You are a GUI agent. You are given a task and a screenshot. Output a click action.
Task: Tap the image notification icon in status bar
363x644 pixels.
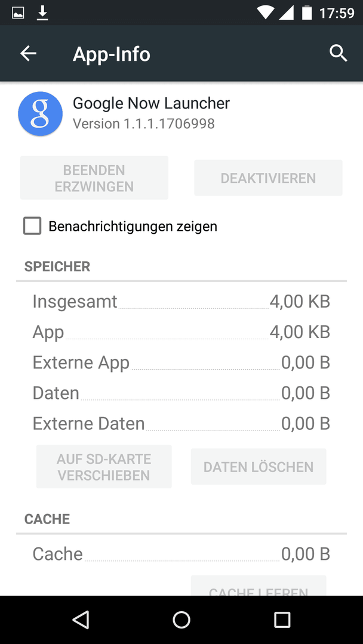click(x=18, y=13)
